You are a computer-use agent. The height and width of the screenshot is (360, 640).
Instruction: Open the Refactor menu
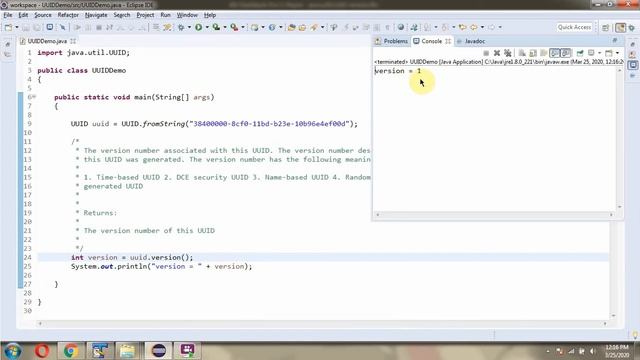(68, 15)
